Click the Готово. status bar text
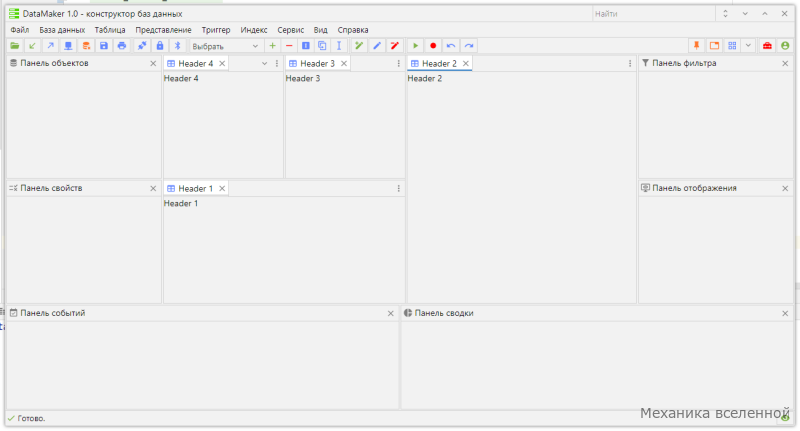Image resolution: width=800 pixels, height=431 pixels. point(32,419)
